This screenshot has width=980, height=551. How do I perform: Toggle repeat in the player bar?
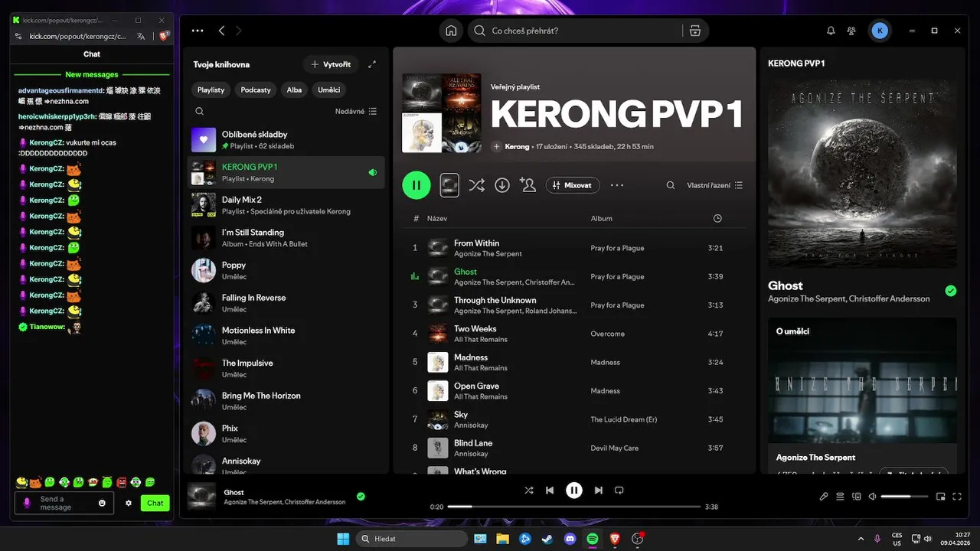click(x=619, y=490)
